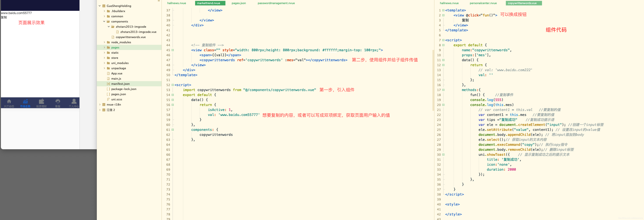The image size is (644, 220).
Task: Click the zhstars2013-imgcode open-folder icon
Action: (113, 27)
